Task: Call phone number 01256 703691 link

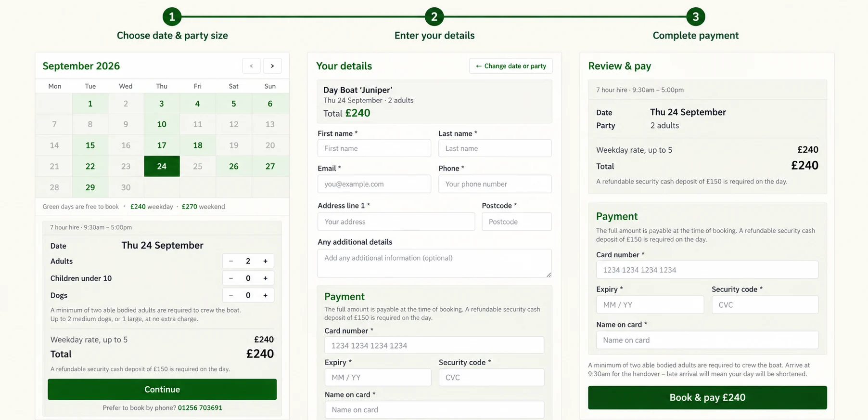Action: [200, 408]
